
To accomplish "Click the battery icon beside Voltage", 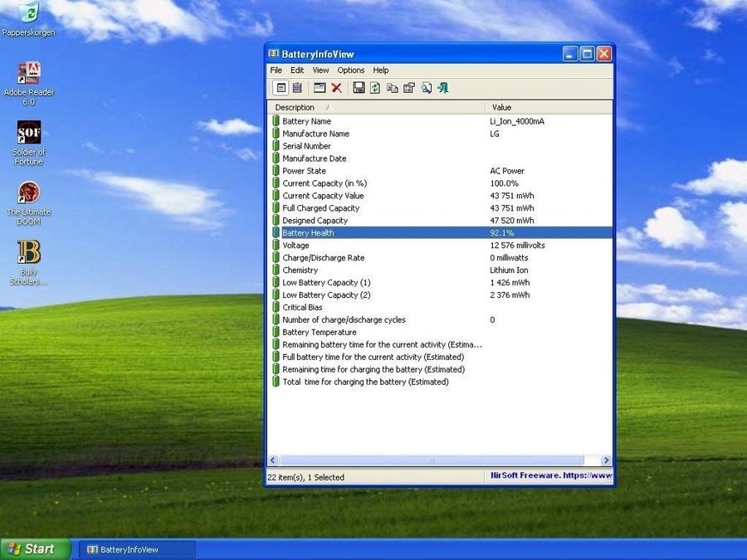I will pos(276,246).
